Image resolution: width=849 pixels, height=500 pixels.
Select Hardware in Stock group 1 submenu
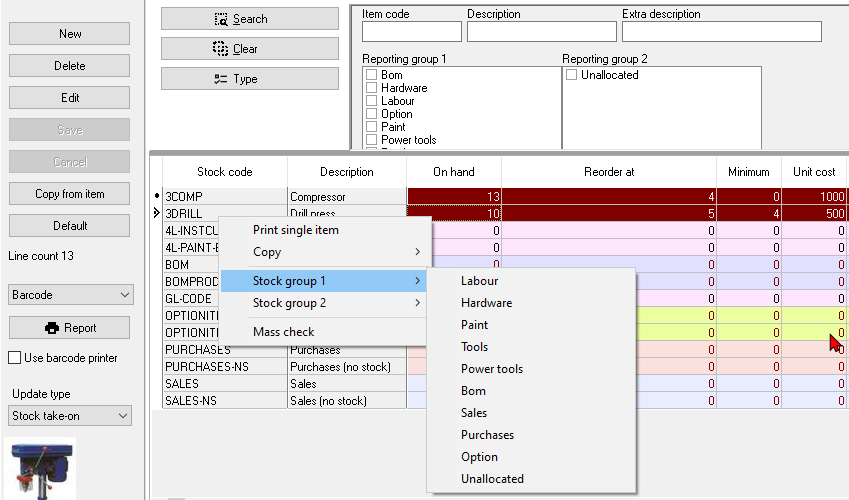pos(531,303)
